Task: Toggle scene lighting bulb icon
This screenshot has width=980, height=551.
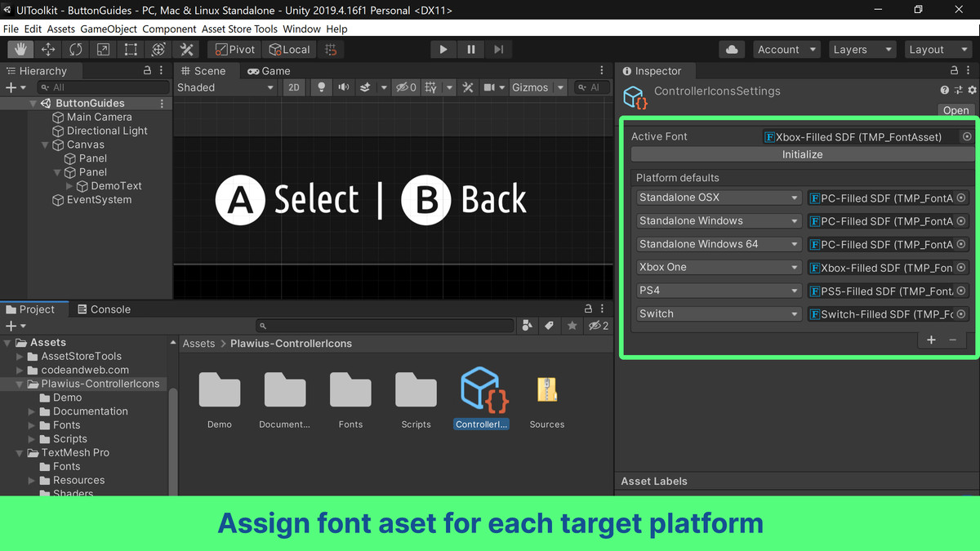Action: click(x=321, y=87)
